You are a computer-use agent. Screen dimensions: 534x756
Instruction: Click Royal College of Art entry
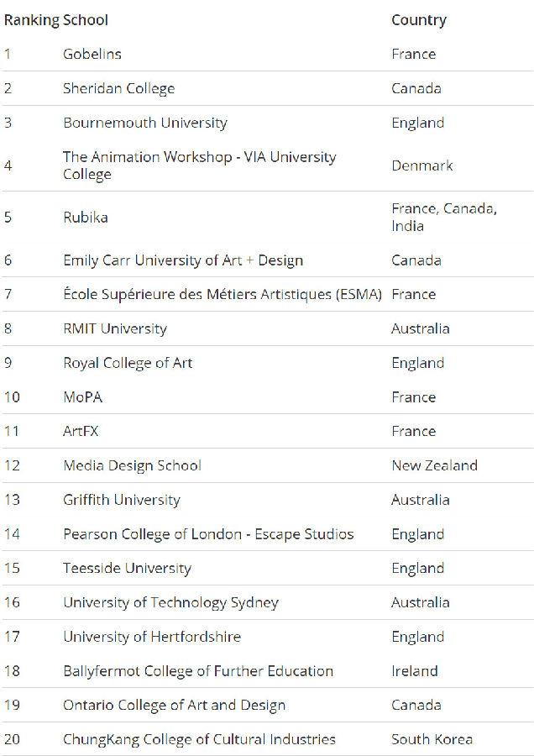pos(128,363)
